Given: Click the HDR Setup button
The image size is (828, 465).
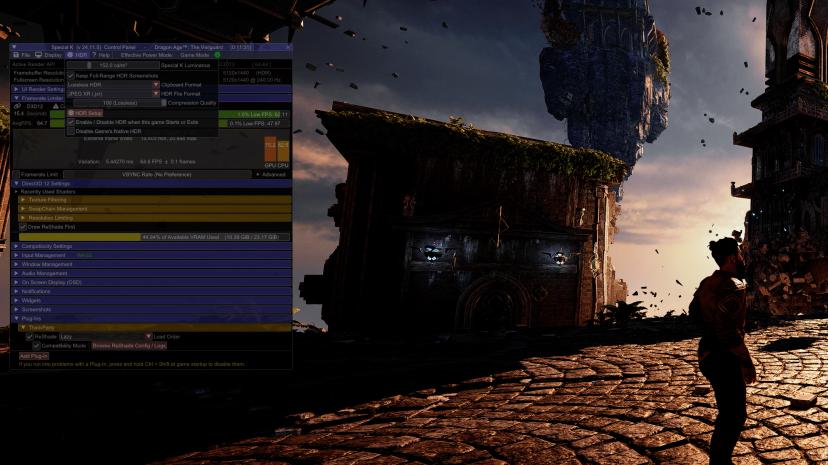Looking at the screenshot, I should point(86,113).
